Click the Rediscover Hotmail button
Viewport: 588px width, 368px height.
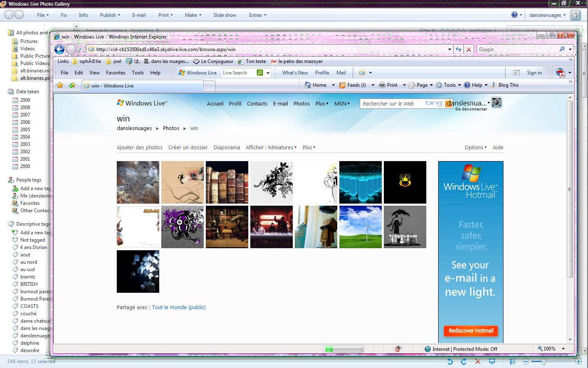click(x=471, y=331)
